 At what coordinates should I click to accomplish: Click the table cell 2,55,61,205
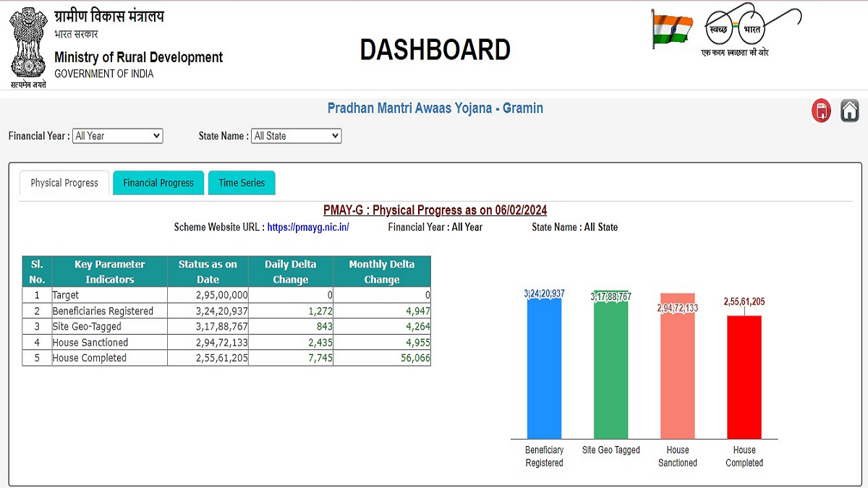tap(221, 358)
